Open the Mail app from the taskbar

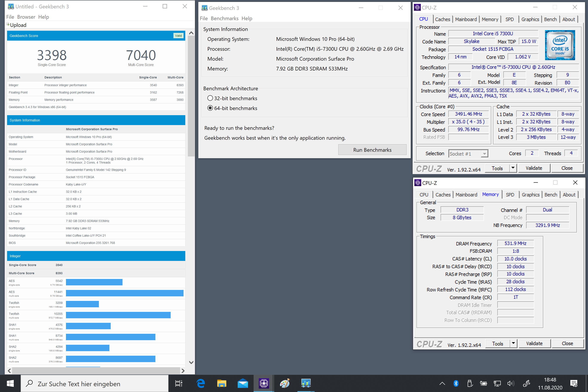click(243, 383)
